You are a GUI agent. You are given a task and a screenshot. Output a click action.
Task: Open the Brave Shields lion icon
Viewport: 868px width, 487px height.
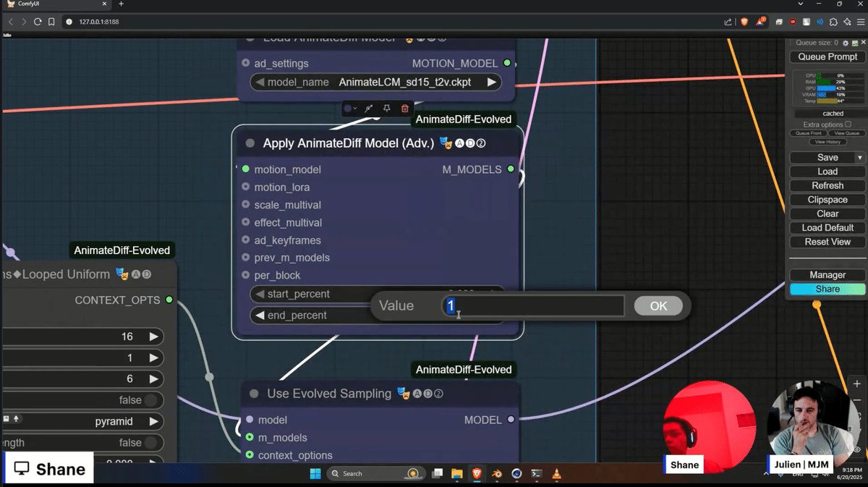point(744,22)
